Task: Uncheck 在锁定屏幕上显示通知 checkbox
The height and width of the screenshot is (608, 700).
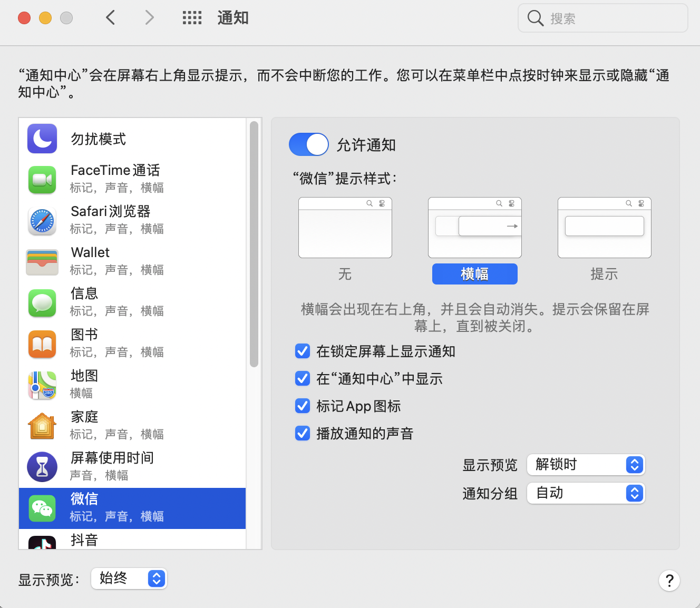Action: point(303,351)
